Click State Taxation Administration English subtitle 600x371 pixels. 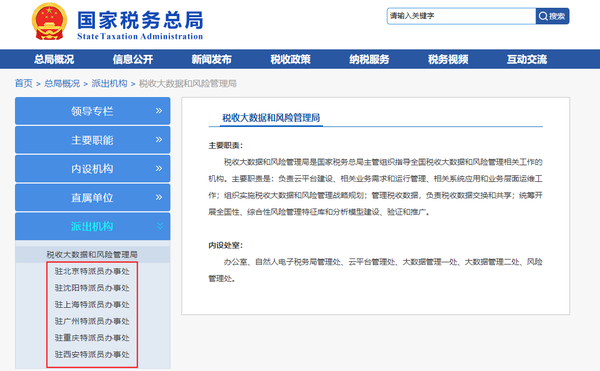click(x=140, y=36)
